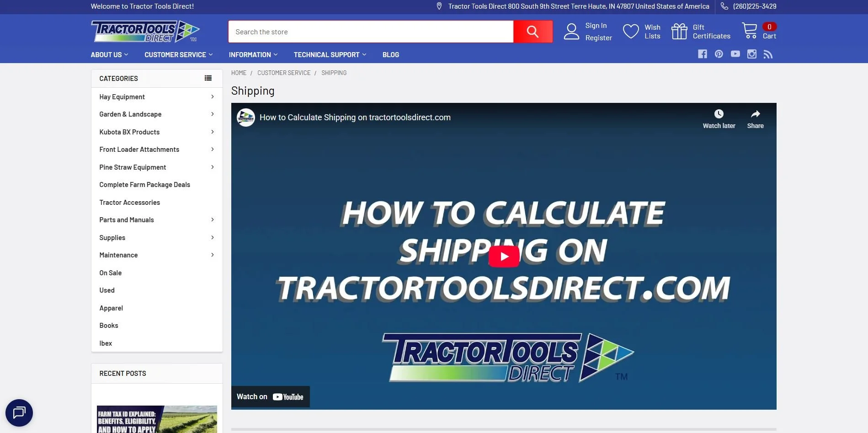Screen dimensions: 868x433
Task: Click phone number (260)225-3429
Action: coord(755,6)
